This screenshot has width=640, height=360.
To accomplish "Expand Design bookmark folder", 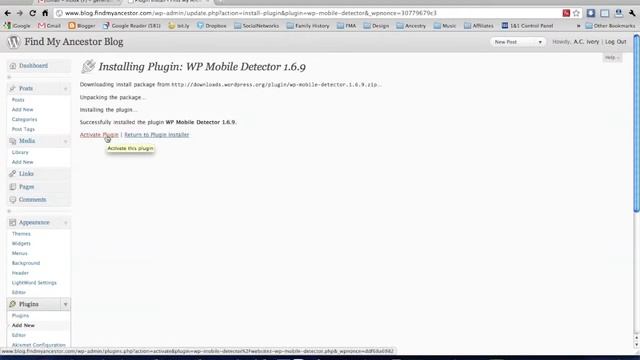I will pos(376,26).
